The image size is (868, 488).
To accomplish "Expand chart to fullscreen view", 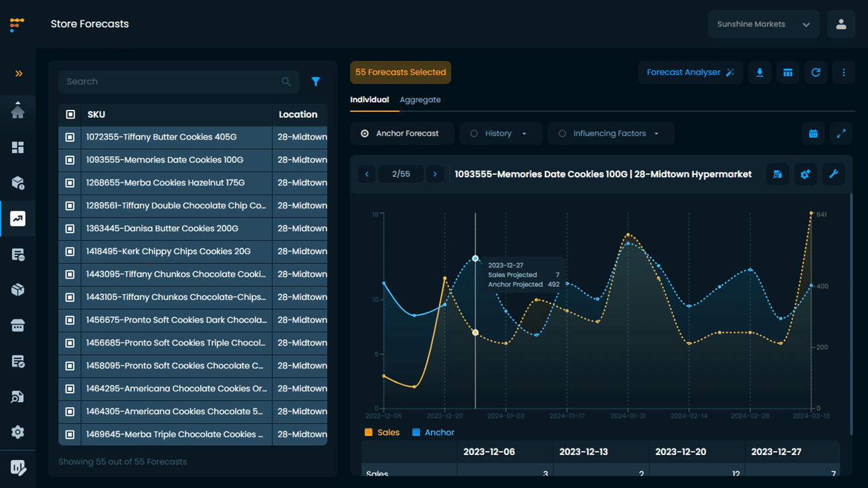I will (x=841, y=134).
